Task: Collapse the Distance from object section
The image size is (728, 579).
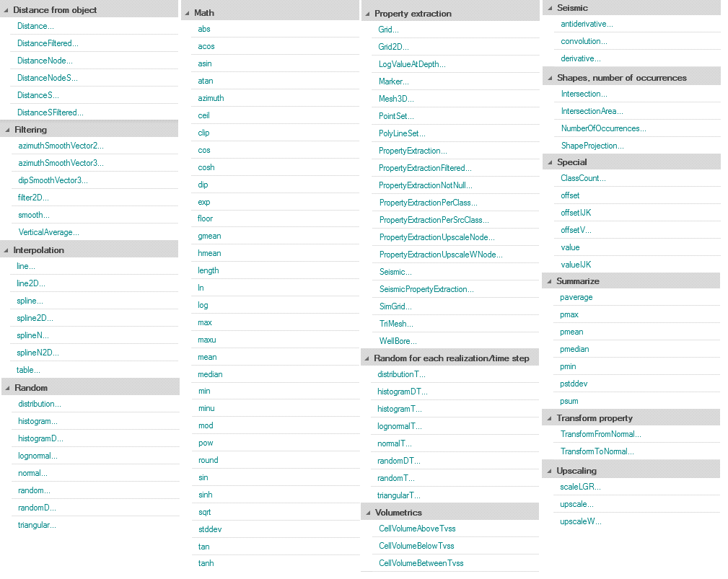Action: (6, 10)
